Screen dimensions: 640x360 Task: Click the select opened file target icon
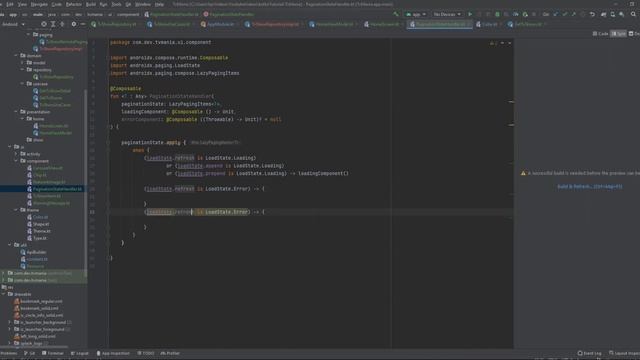point(44,24)
